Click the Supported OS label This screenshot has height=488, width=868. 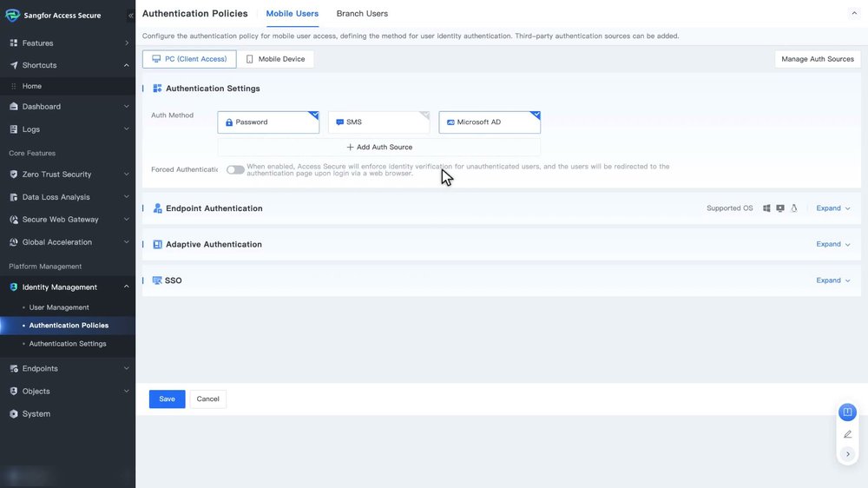(x=730, y=208)
